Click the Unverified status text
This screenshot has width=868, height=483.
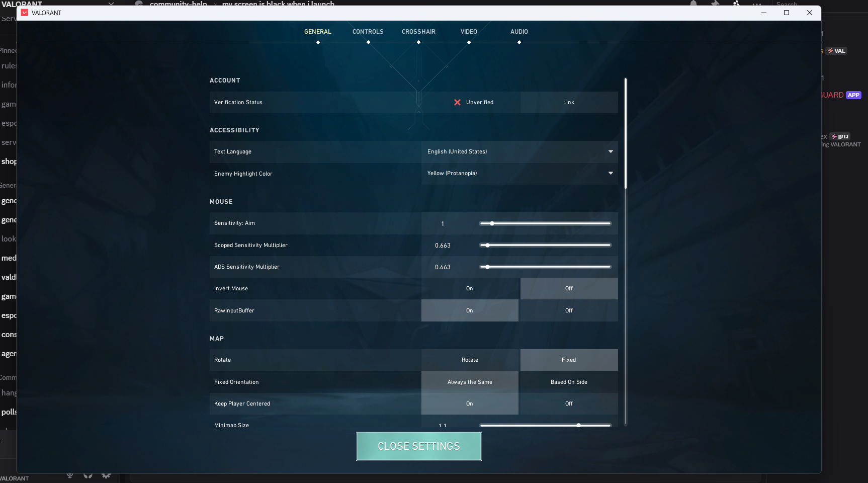tap(480, 103)
